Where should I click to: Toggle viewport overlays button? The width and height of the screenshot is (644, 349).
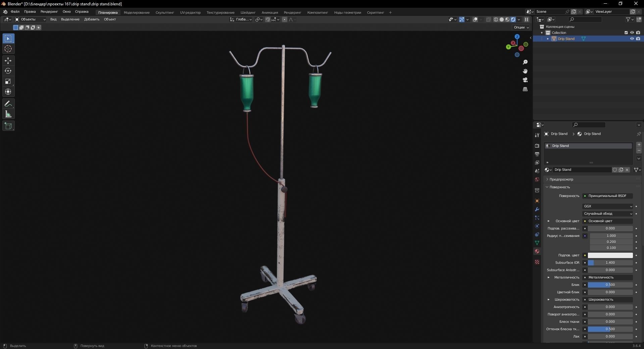pyautogui.click(x=475, y=19)
